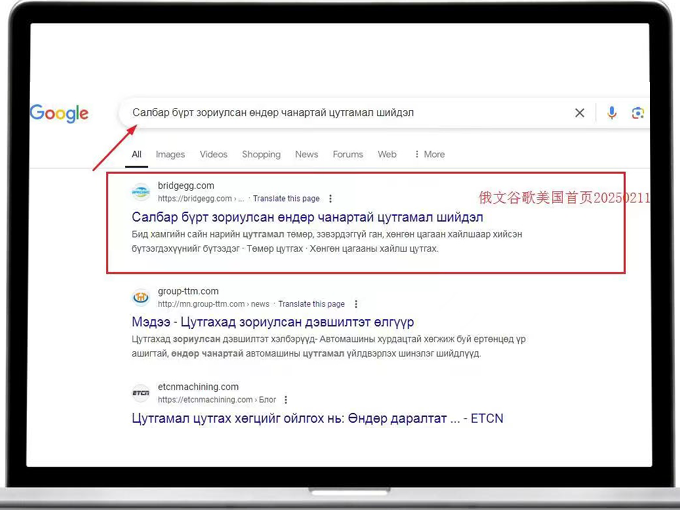Viewport: 680px width, 510px height.
Task: Translate the bridgegg.com result page
Action: coord(286,199)
